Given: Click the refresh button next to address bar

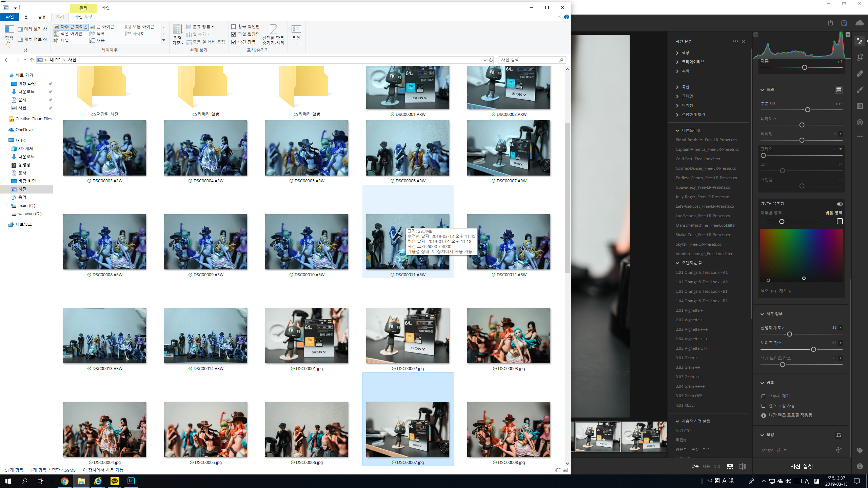Looking at the screenshot, I should [491, 60].
